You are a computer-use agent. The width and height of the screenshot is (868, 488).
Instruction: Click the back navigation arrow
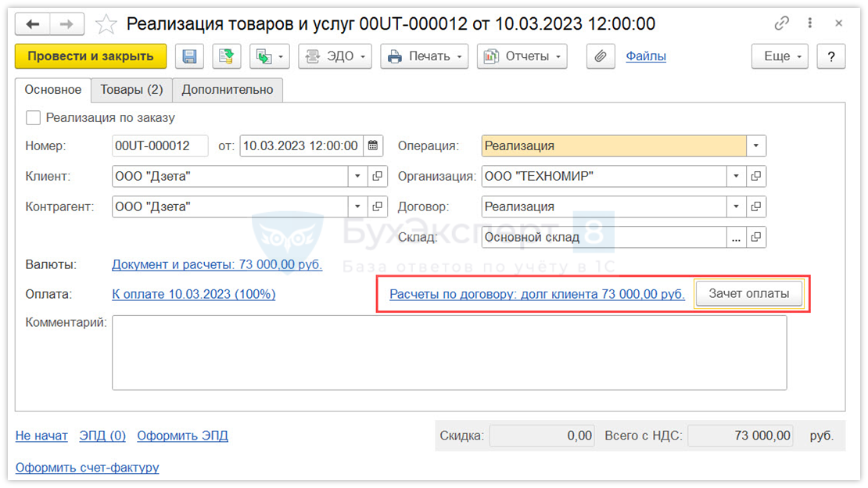33,25
